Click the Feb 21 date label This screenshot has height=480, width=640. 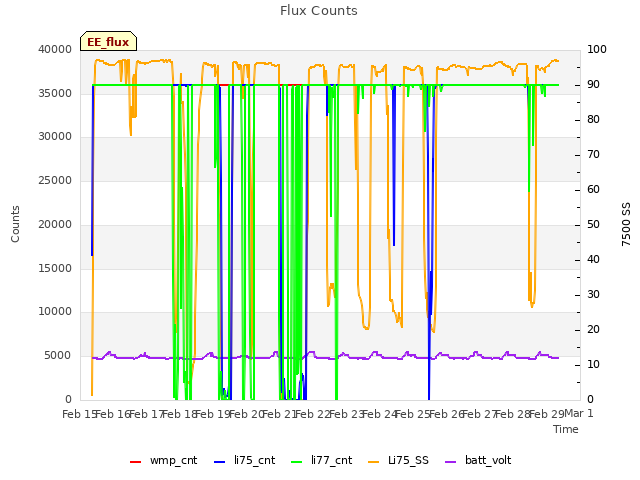(x=278, y=414)
